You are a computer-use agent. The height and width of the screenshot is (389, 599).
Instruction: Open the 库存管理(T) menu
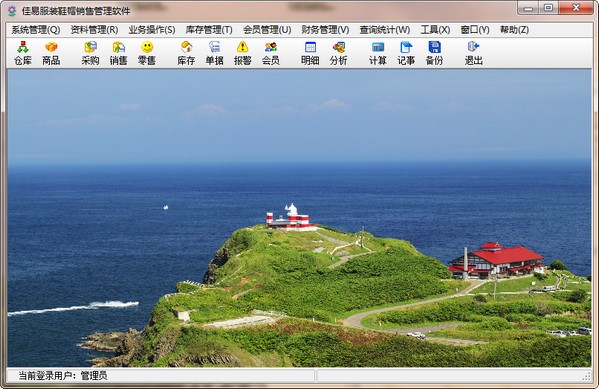pos(209,30)
